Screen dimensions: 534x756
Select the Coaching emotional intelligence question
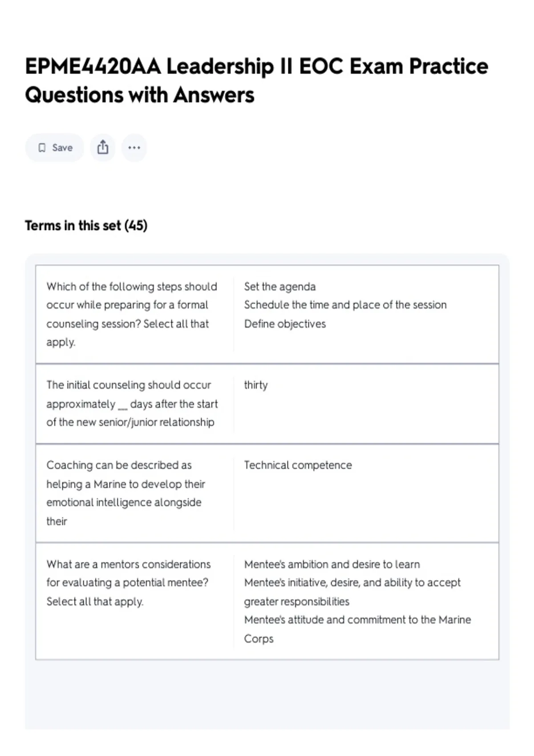[x=126, y=493]
